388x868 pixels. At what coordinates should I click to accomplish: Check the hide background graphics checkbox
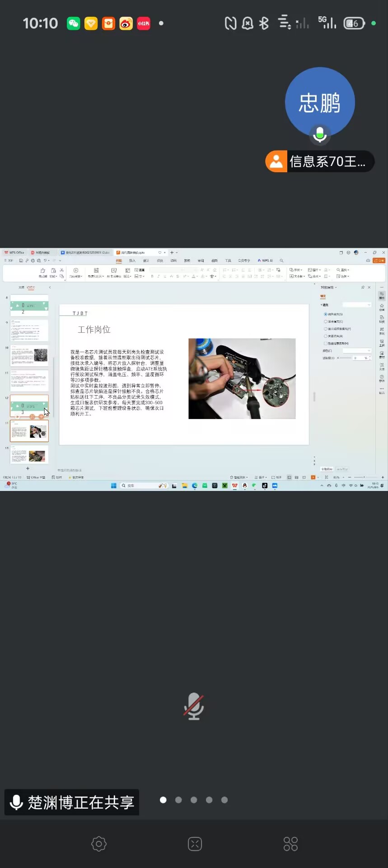tap(325, 344)
